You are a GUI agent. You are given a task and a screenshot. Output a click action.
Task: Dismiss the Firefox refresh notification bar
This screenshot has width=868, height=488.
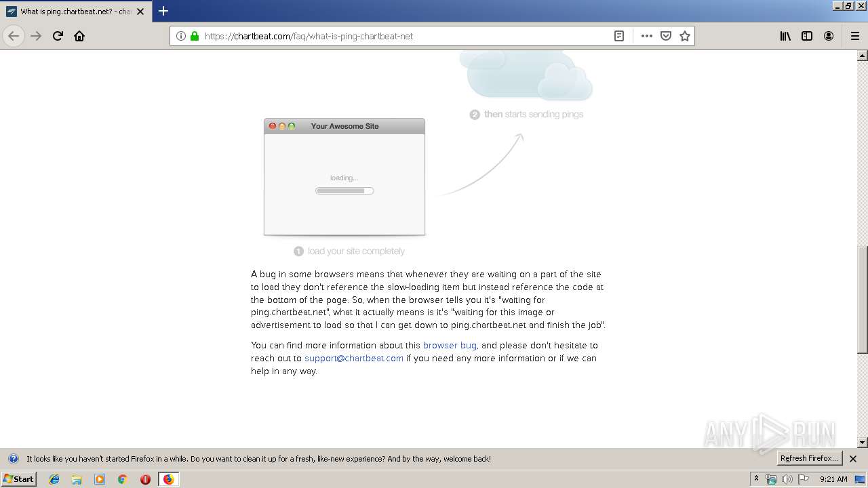tap(853, 459)
